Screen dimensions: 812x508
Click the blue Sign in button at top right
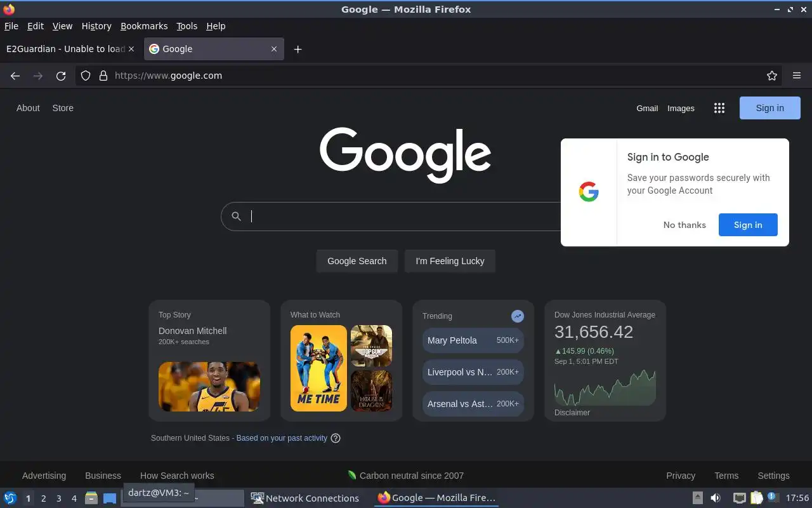click(769, 108)
